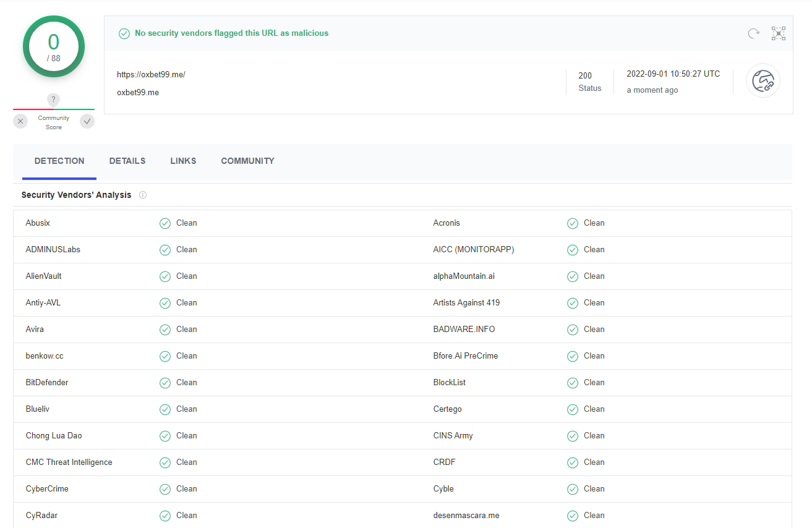Open the similarity graph icon
This screenshot has height=528, width=812.
coord(779,33)
